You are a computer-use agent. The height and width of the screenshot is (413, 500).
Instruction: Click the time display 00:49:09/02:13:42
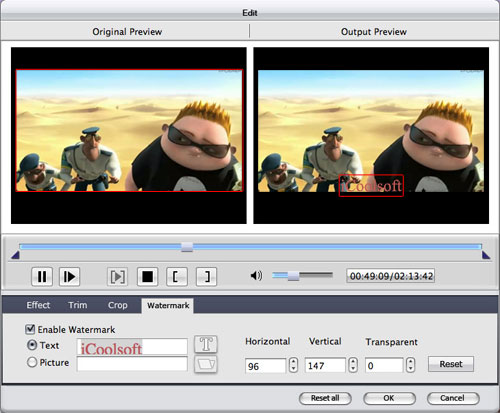[x=391, y=276]
